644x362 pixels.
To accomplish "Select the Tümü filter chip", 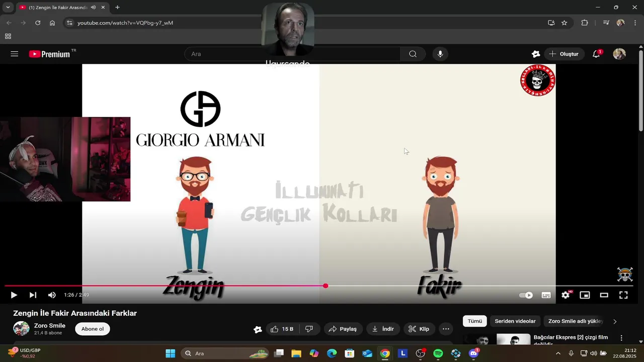I will pos(474,321).
